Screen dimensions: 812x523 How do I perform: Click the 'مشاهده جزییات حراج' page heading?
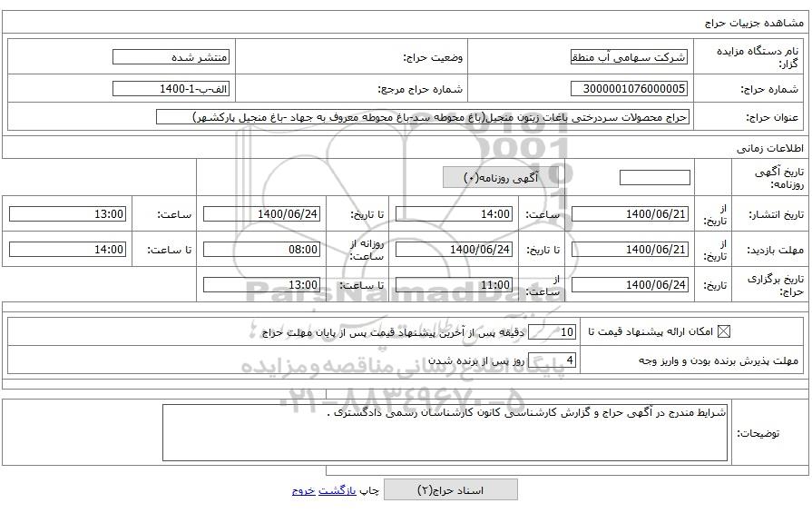point(755,24)
